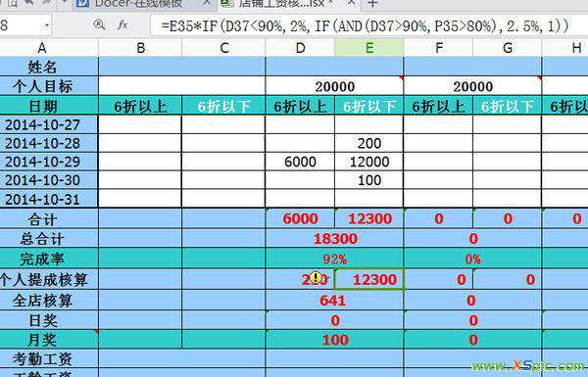Expand the Name Box dropdown arrow
Screen dimensions: 588x377
click(x=46, y=25)
